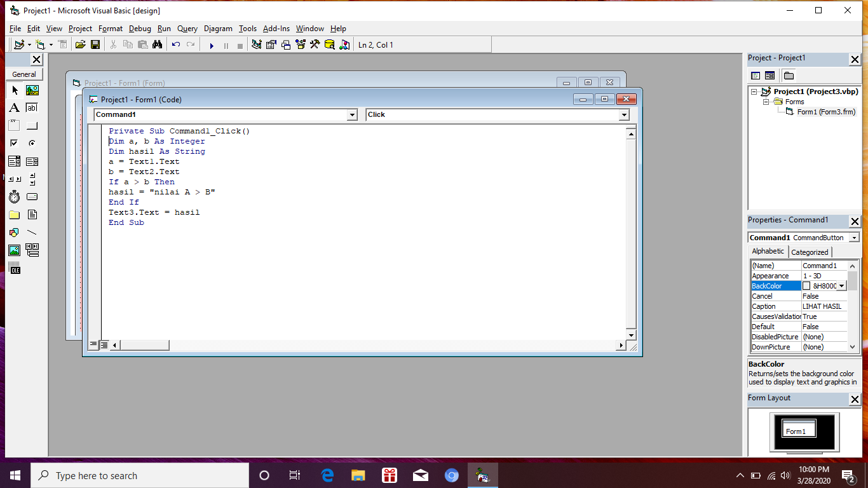Open the Data View Window icon
Image resolution: width=868 pixels, height=488 pixels.
point(330,44)
